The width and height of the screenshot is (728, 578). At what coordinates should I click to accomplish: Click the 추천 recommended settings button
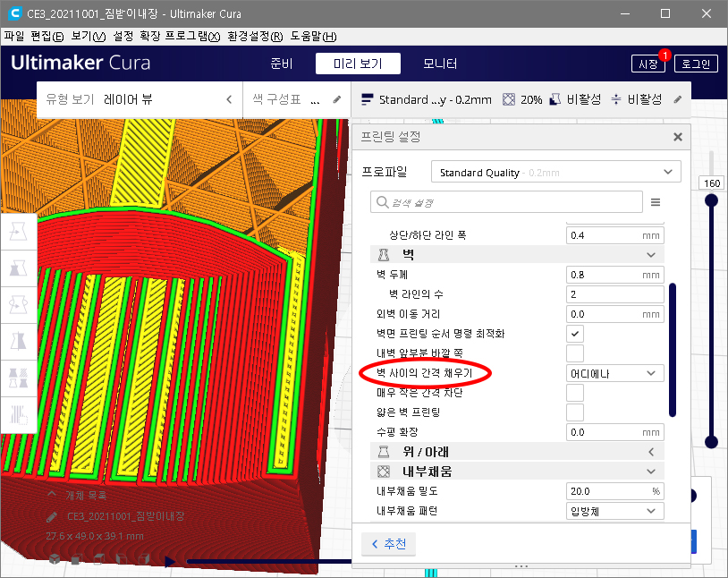pyautogui.click(x=389, y=544)
